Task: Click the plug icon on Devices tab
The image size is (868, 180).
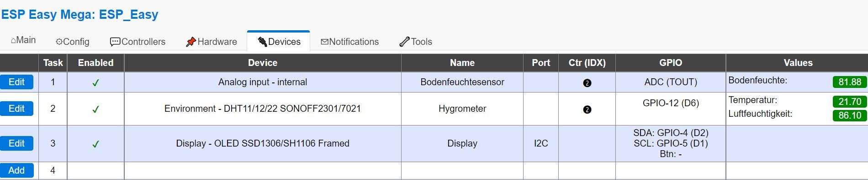Action: [x=262, y=42]
